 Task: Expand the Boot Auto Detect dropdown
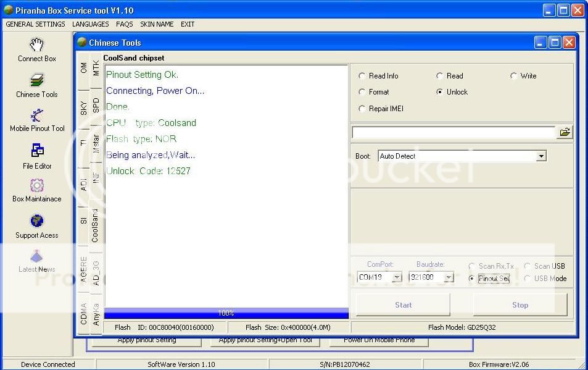tap(540, 156)
